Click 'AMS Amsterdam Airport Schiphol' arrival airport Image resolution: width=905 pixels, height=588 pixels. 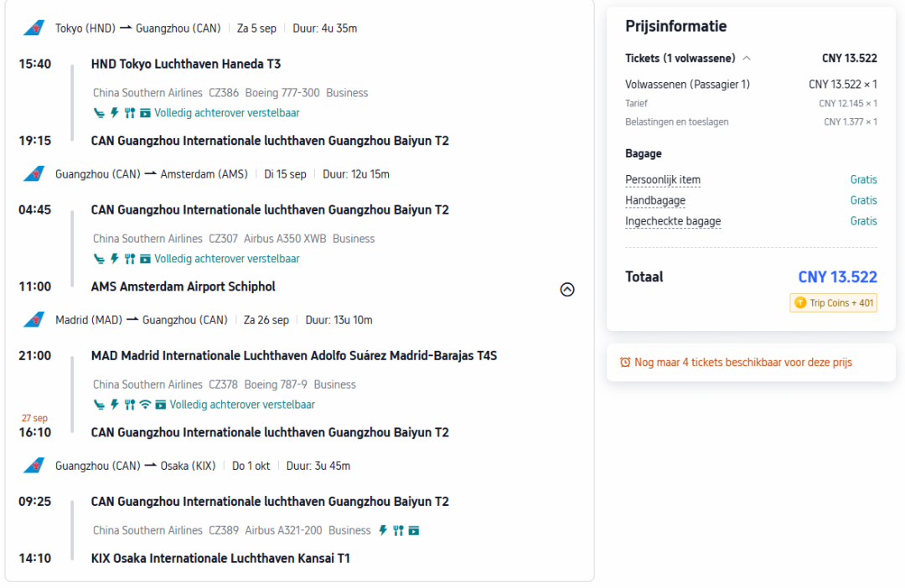tap(183, 286)
